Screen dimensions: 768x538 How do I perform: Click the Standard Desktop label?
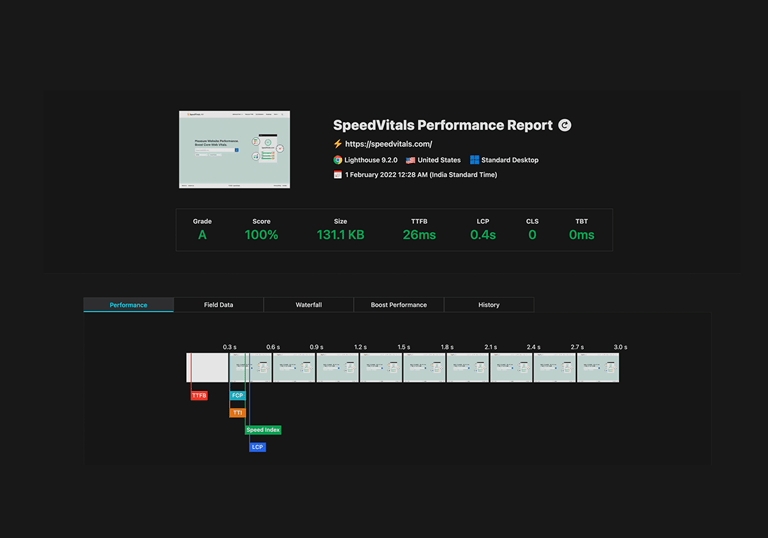[x=509, y=160]
